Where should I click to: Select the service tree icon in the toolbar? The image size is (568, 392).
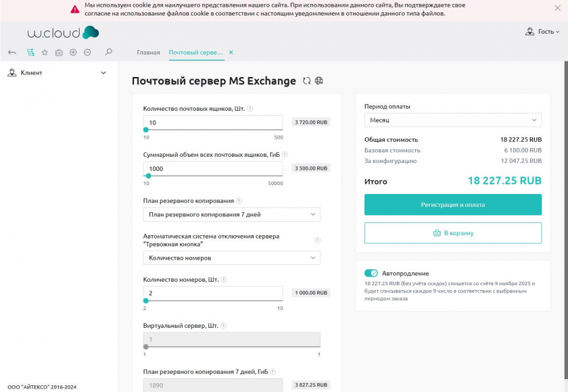[x=31, y=52]
